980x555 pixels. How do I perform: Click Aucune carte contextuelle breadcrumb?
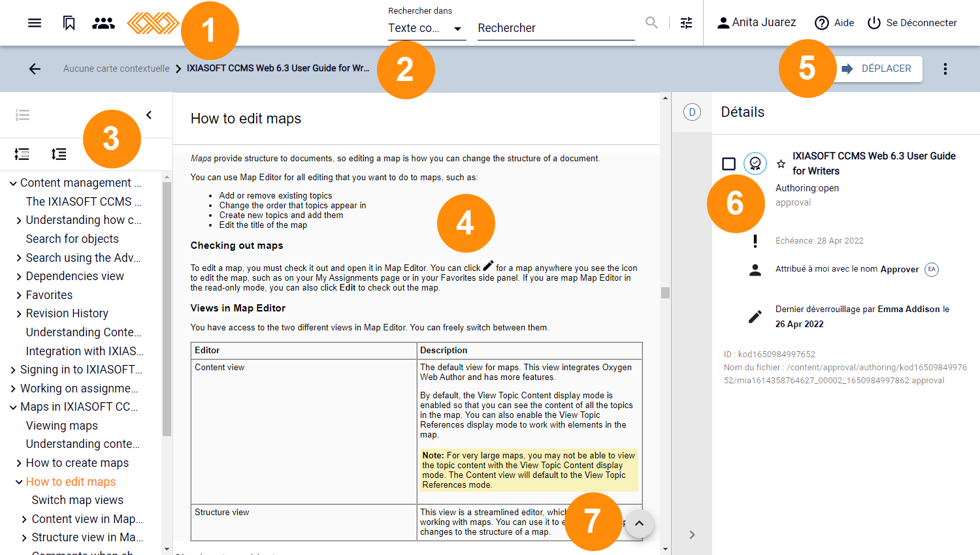116,69
